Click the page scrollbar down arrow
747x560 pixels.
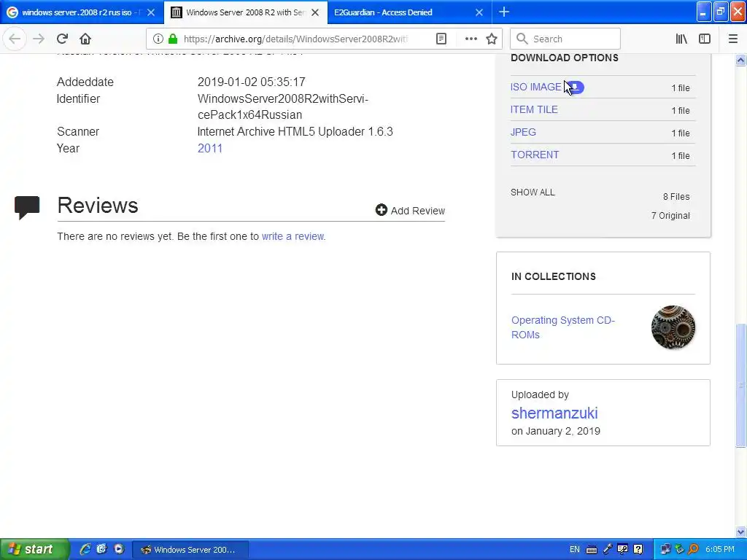[740, 532]
